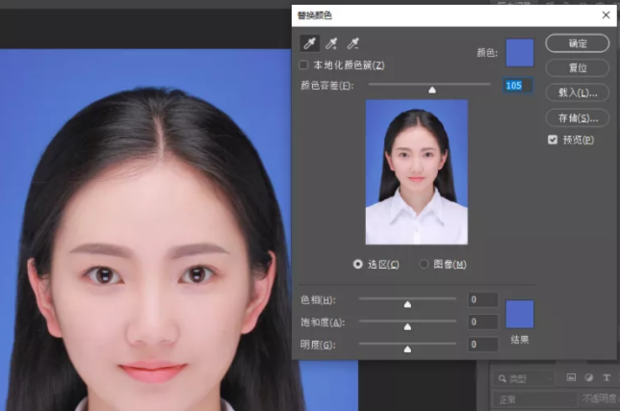Close the Replace Color dialog
The height and width of the screenshot is (411, 620).
click(606, 15)
